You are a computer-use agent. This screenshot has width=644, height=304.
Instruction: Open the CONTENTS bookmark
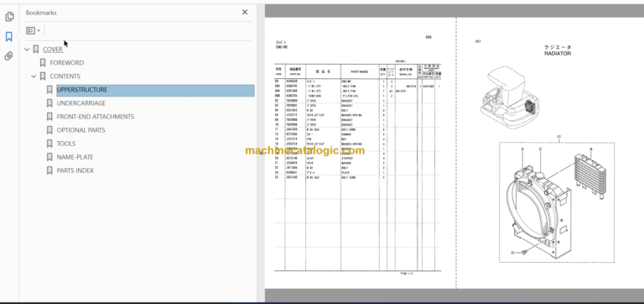65,76
